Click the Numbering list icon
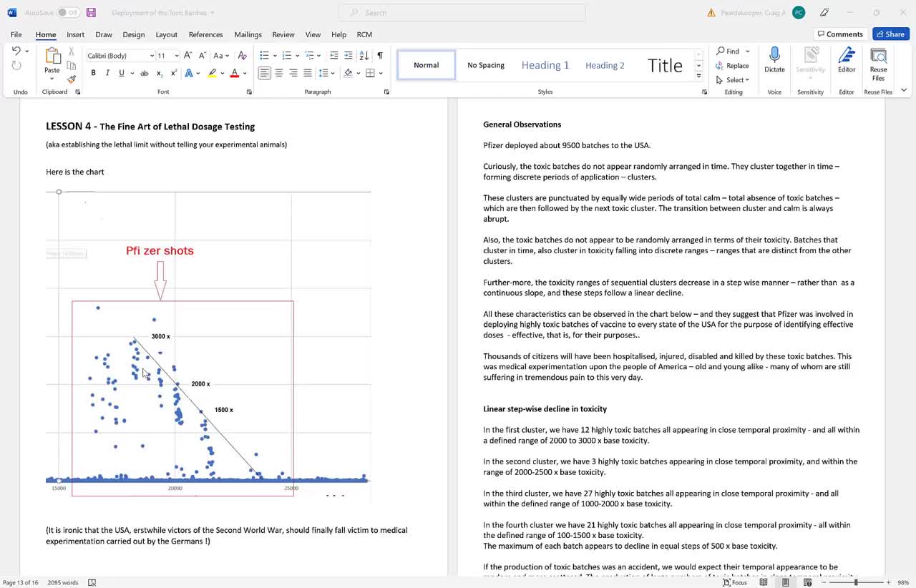The width and height of the screenshot is (916, 588). click(286, 55)
